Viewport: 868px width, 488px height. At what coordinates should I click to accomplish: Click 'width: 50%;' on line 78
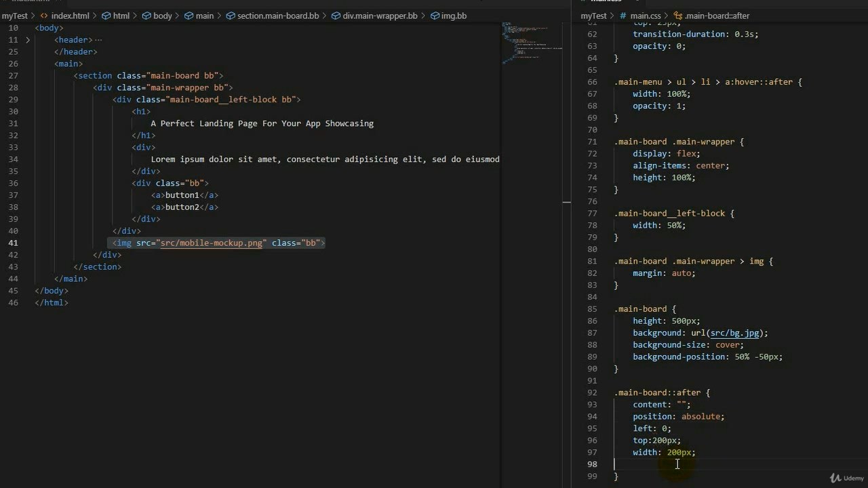coord(659,225)
